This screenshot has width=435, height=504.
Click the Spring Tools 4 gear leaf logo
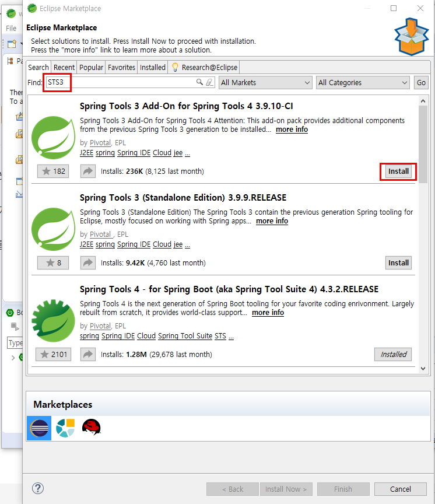coord(53,321)
